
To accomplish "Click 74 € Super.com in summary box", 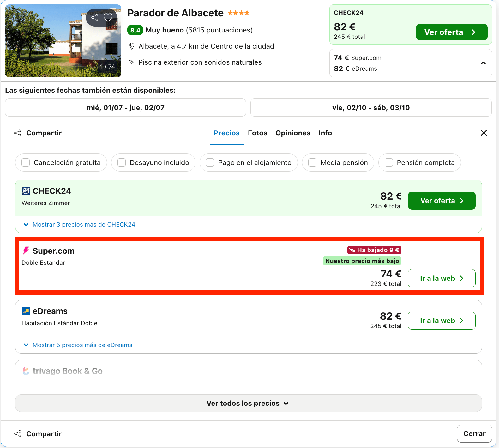I will coord(358,58).
